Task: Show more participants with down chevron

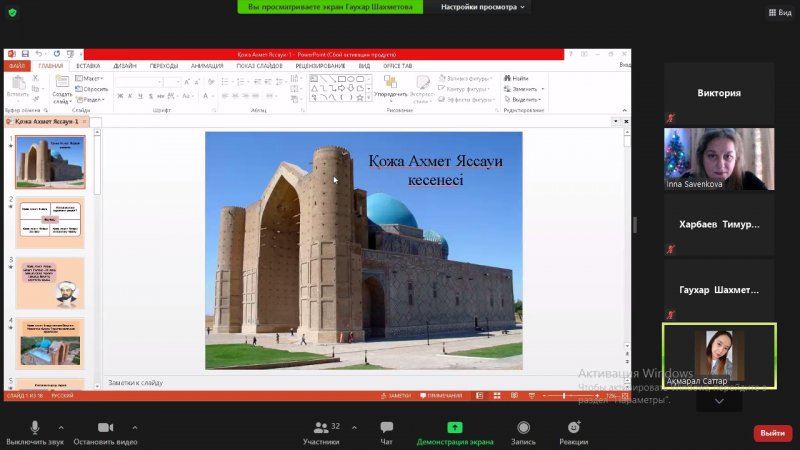Action: point(719,401)
